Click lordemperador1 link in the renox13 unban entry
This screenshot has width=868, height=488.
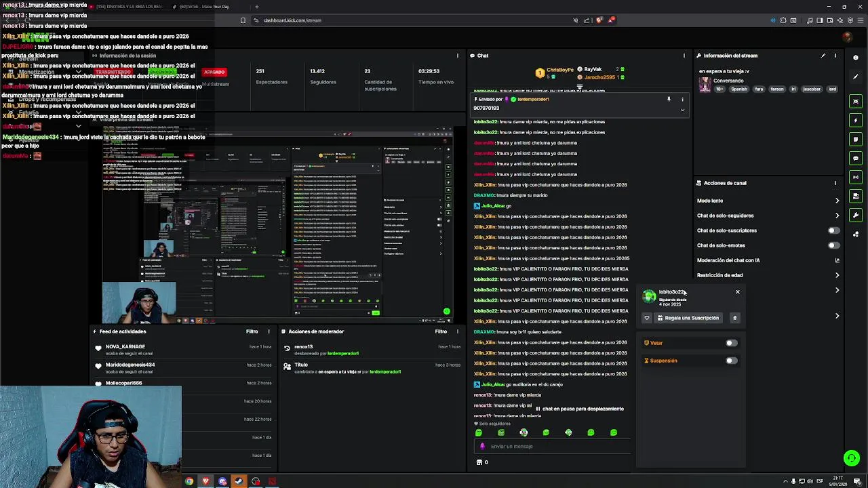pyautogui.click(x=343, y=354)
